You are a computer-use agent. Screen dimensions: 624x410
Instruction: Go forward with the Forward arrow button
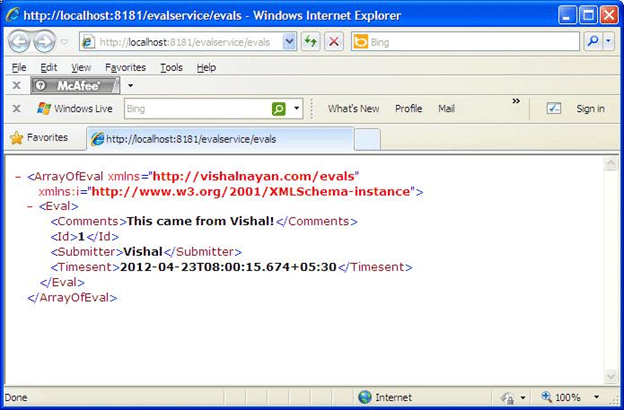click(44, 41)
